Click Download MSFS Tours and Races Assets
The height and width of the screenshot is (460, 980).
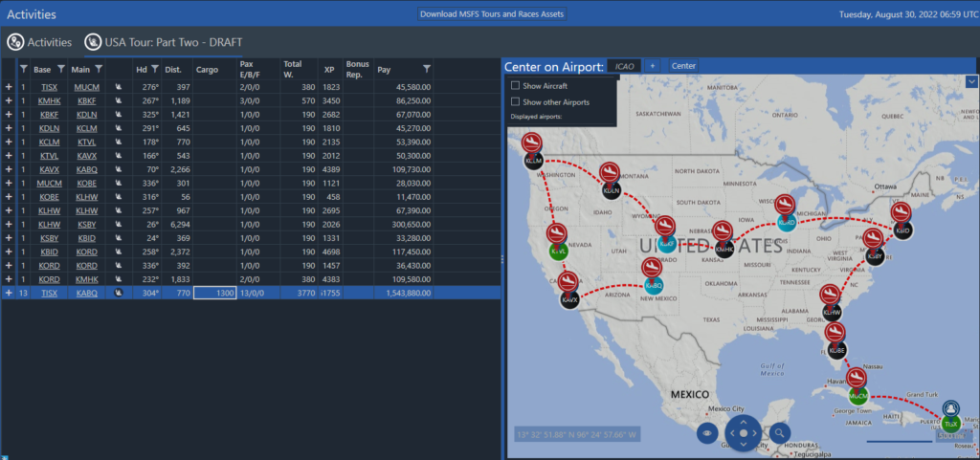point(492,13)
